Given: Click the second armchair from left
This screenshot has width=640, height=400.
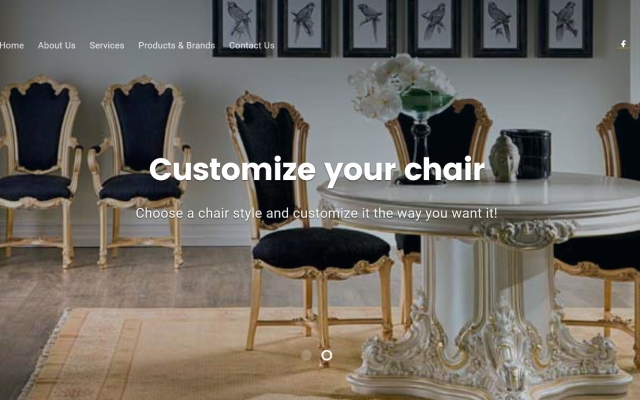Looking at the screenshot, I should coord(140,171).
